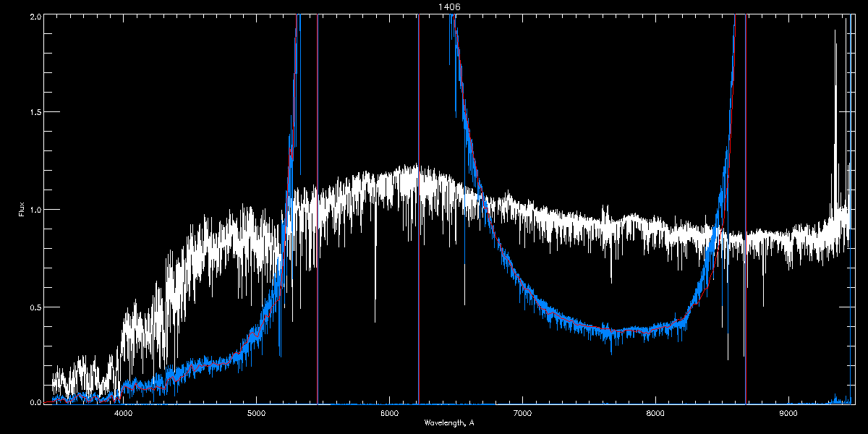Click the 2.0 y-axis tick label
The image size is (868, 434).
tap(33, 15)
